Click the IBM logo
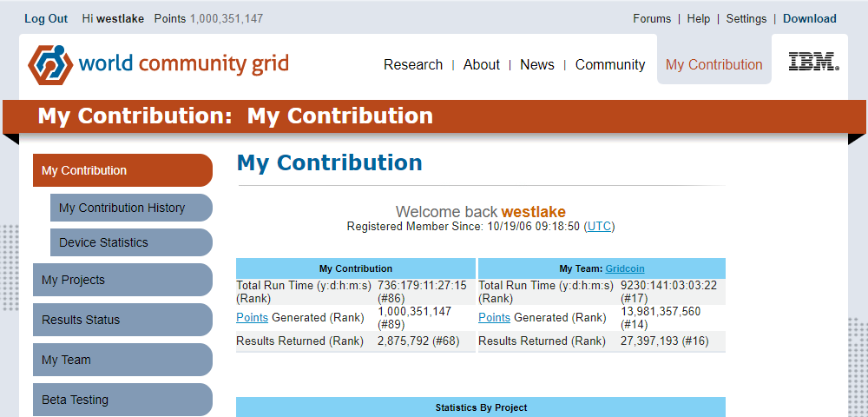The height and width of the screenshot is (417, 868). (813, 62)
